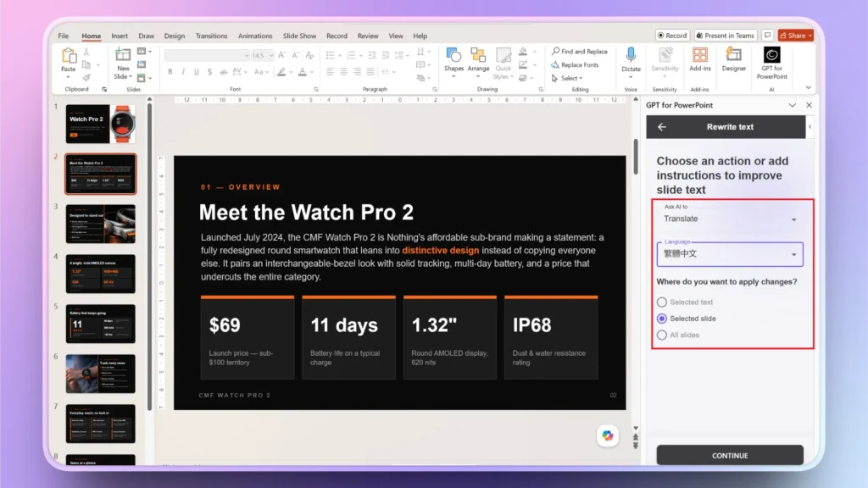868x488 pixels.
Task: Open the File menu
Action: click(63, 36)
